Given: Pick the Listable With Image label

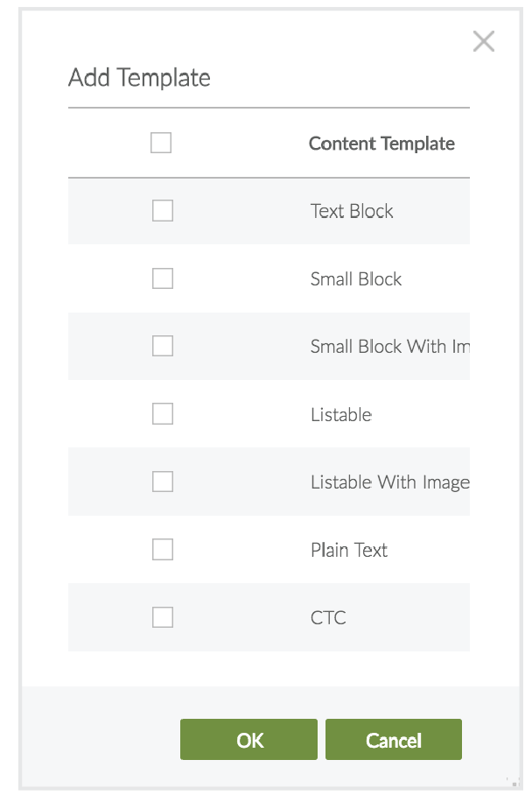Looking at the screenshot, I should point(389,482).
